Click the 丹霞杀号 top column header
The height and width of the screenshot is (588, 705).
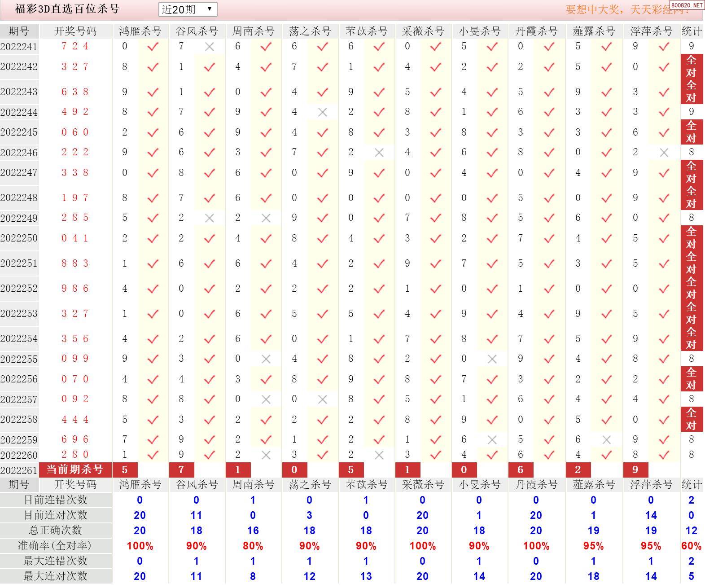tap(536, 31)
